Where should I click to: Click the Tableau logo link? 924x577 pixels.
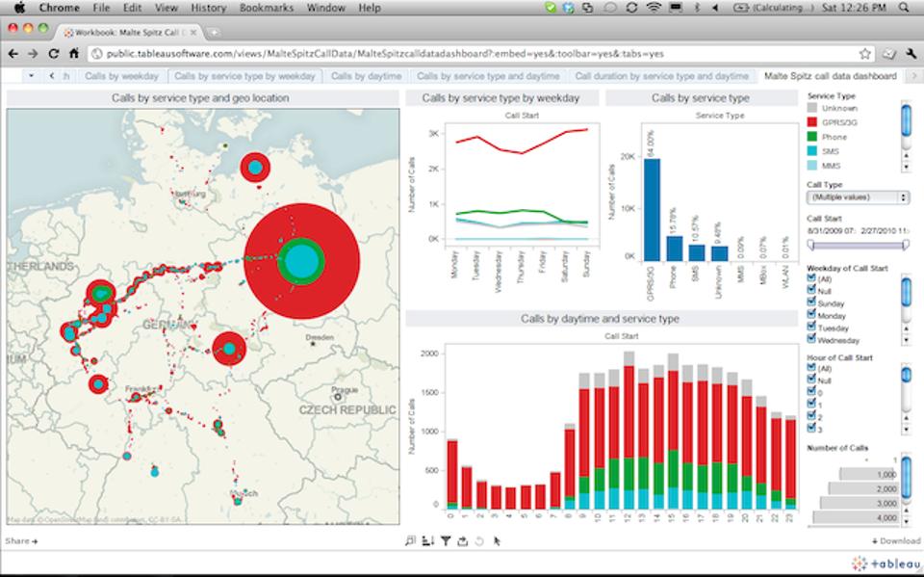point(887,563)
